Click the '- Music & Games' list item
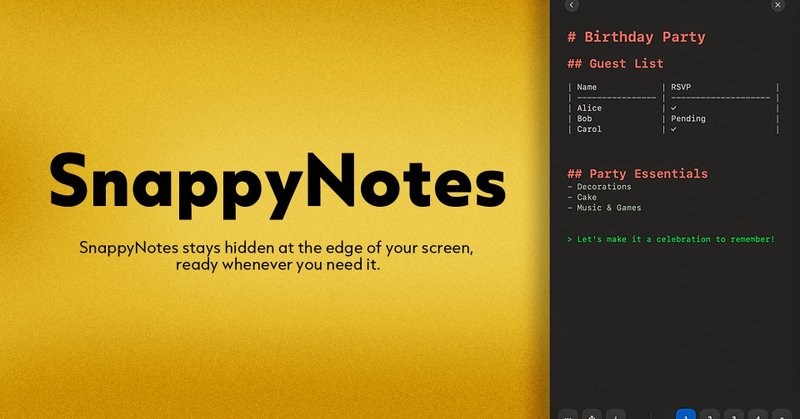The height and width of the screenshot is (419, 800). coord(604,208)
